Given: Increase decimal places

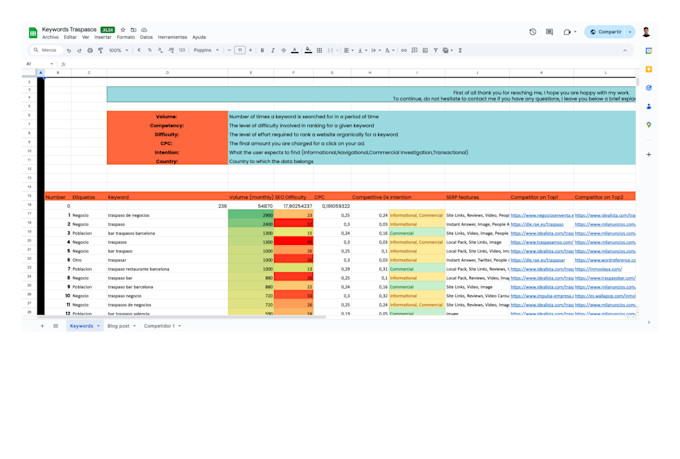Looking at the screenshot, I should (171, 50).
